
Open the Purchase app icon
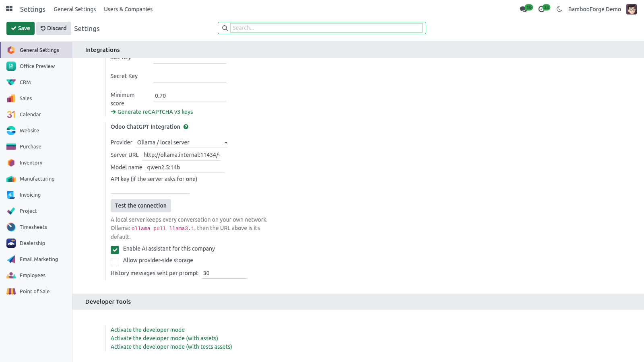coord(11,146)
